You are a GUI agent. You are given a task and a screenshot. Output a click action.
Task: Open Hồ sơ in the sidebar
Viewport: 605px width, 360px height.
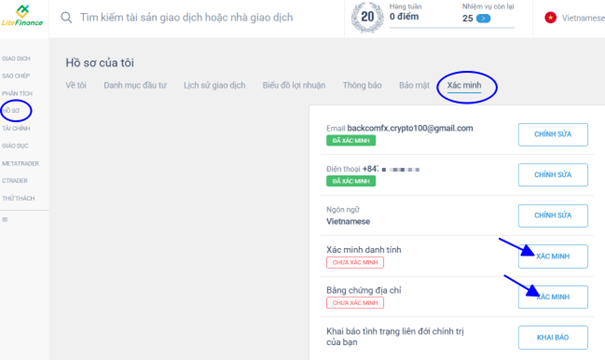(11, 111)
